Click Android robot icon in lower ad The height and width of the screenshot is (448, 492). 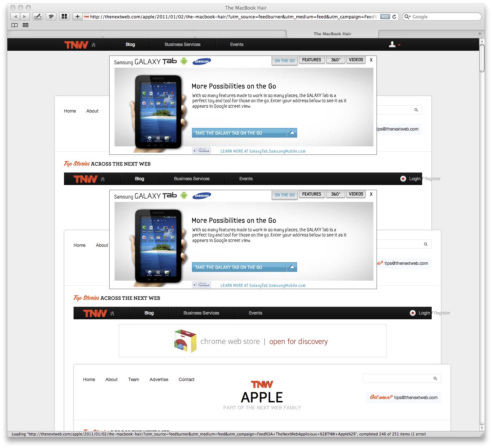click(x=184, y=195)
